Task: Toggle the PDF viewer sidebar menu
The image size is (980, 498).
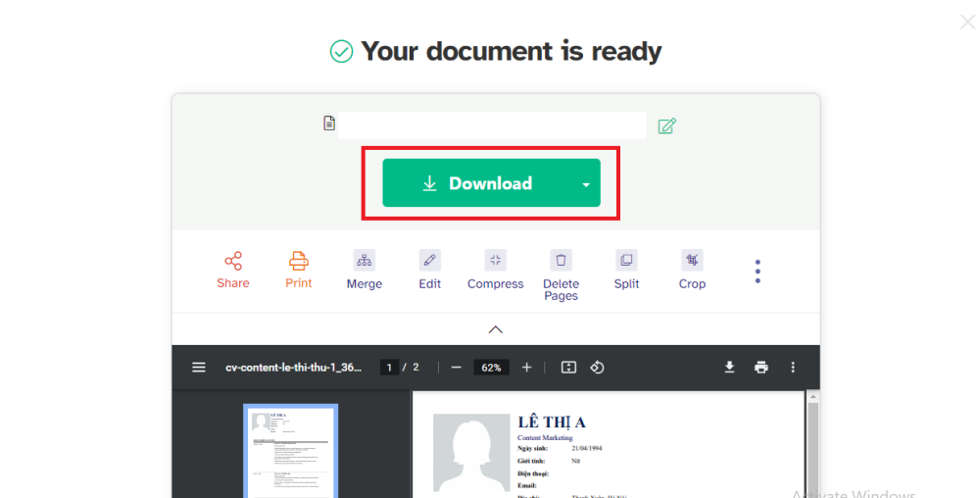Action: [199, 368]
